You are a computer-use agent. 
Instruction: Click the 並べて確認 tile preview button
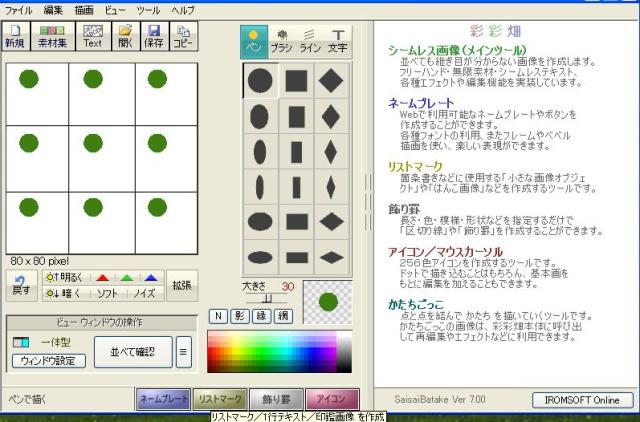click(133, 351)
